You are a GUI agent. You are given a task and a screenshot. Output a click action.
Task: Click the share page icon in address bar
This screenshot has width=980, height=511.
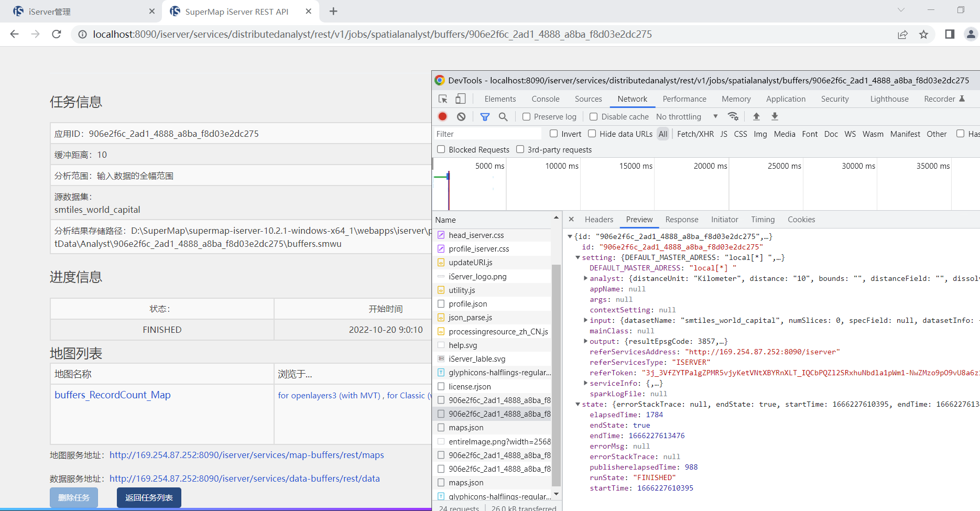(902, 34)
